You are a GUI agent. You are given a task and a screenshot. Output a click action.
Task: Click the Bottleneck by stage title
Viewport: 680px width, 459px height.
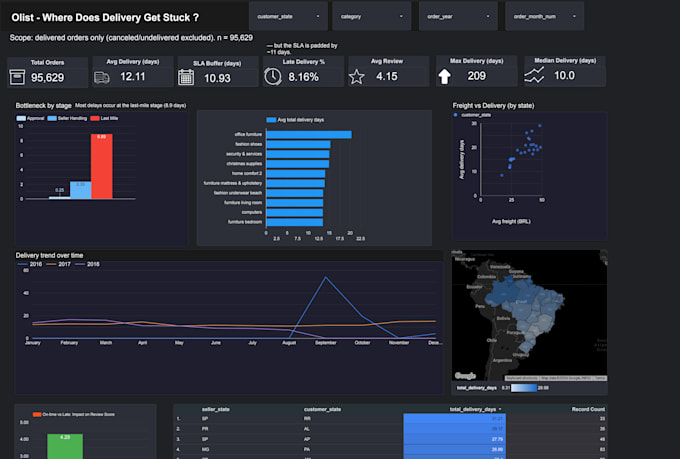click(x=43, y=105)
